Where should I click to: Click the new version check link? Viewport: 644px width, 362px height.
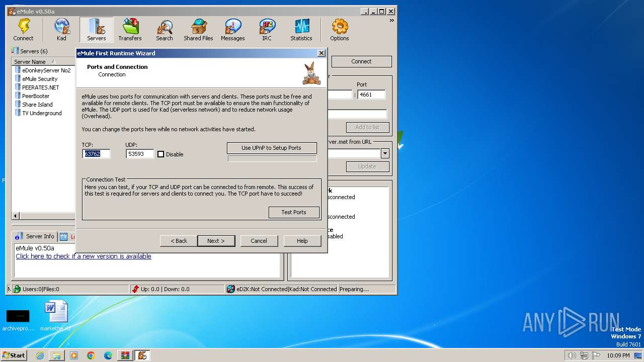coord(84,256)
